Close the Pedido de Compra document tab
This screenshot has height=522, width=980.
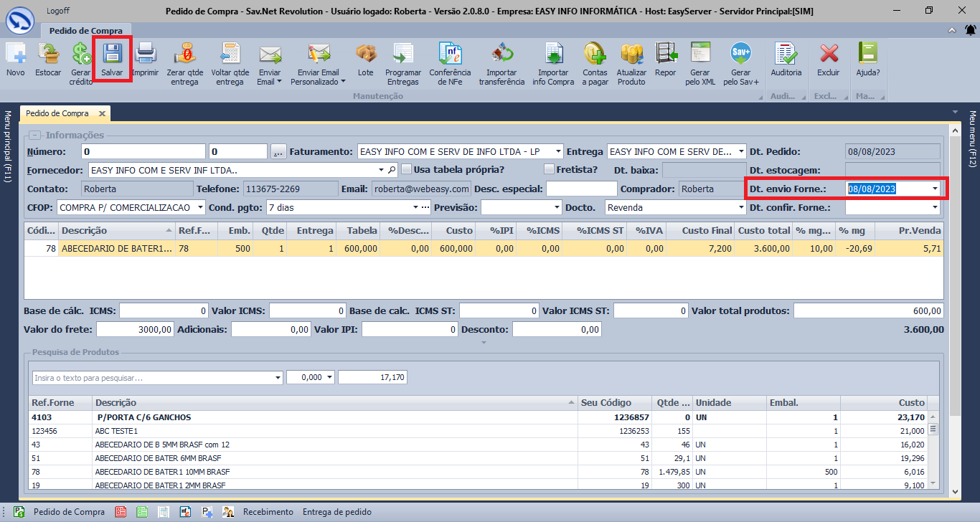[102, 113]
